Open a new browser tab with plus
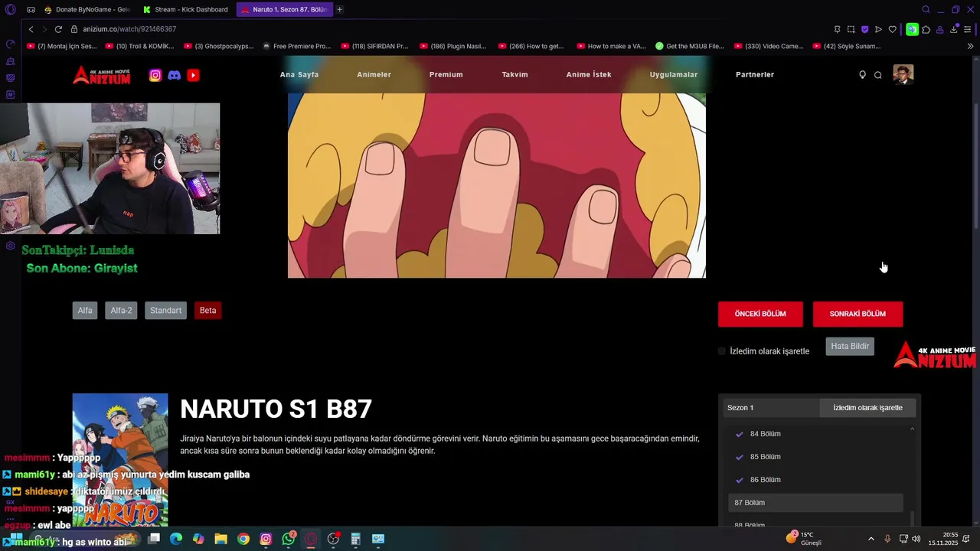The height and width of the screenshot is (551, 980). pyautogui.click(x=339, y=9)
